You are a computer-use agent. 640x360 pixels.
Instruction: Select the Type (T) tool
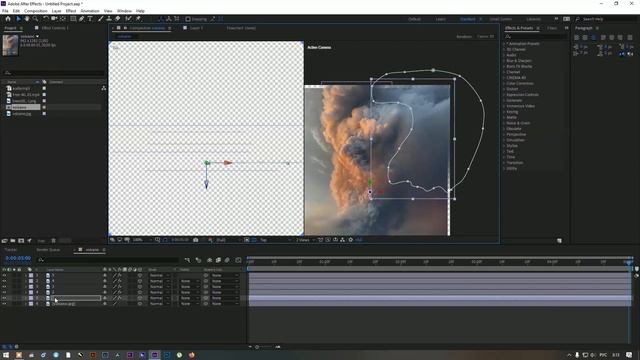[x=90, y=19]
